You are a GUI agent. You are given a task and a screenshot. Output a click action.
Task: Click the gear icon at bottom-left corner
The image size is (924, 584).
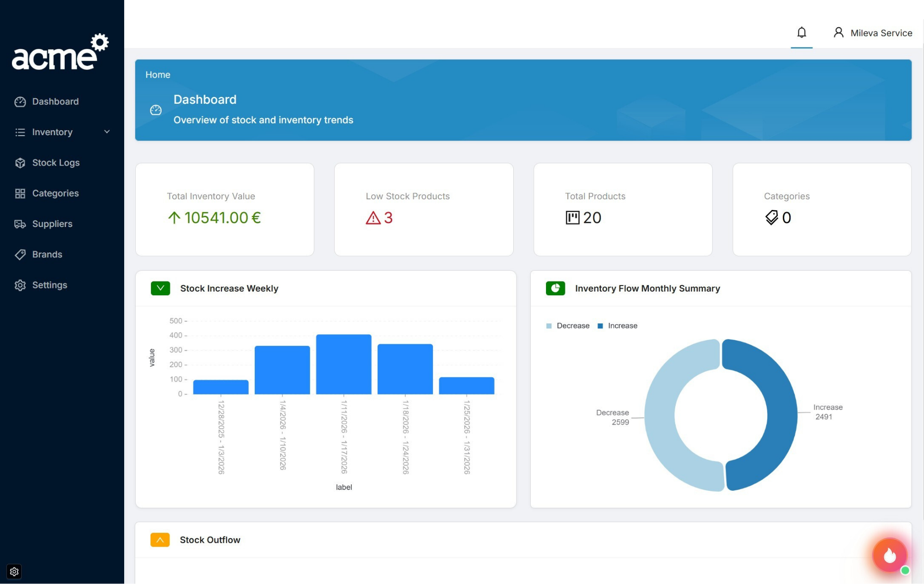click(14, 572)
